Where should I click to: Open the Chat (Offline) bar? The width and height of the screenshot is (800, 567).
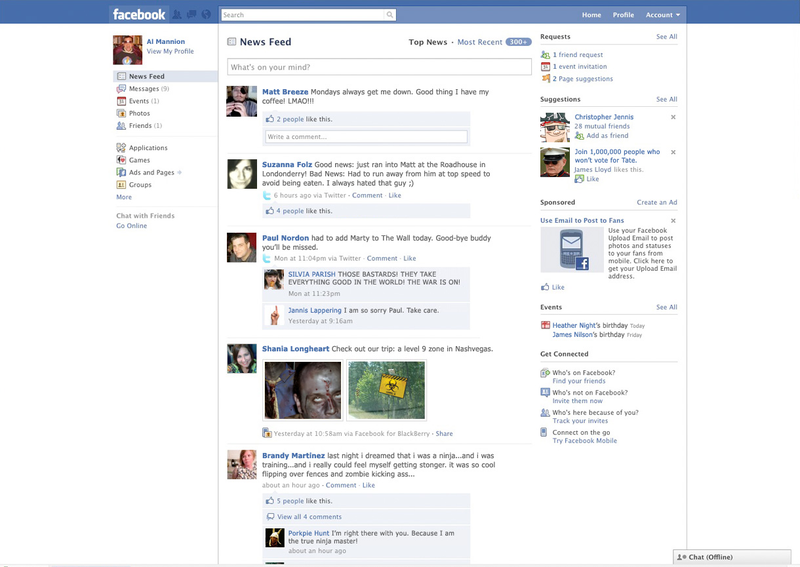point(732,557)
